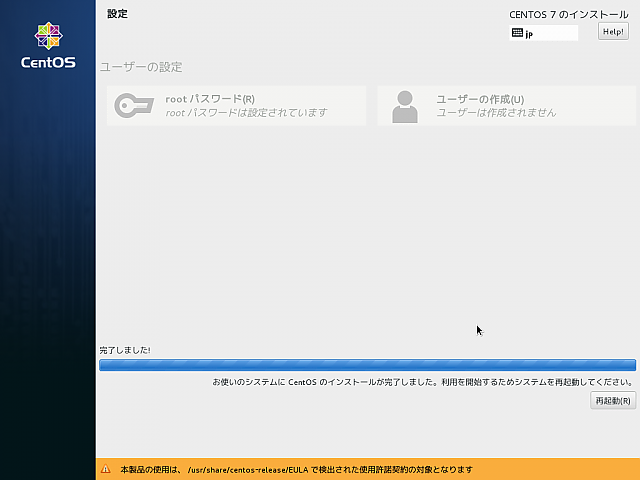Select the jp keyboard layout indicator
Viewport: 640px width, 480px height.
click(x=543, y=33)
